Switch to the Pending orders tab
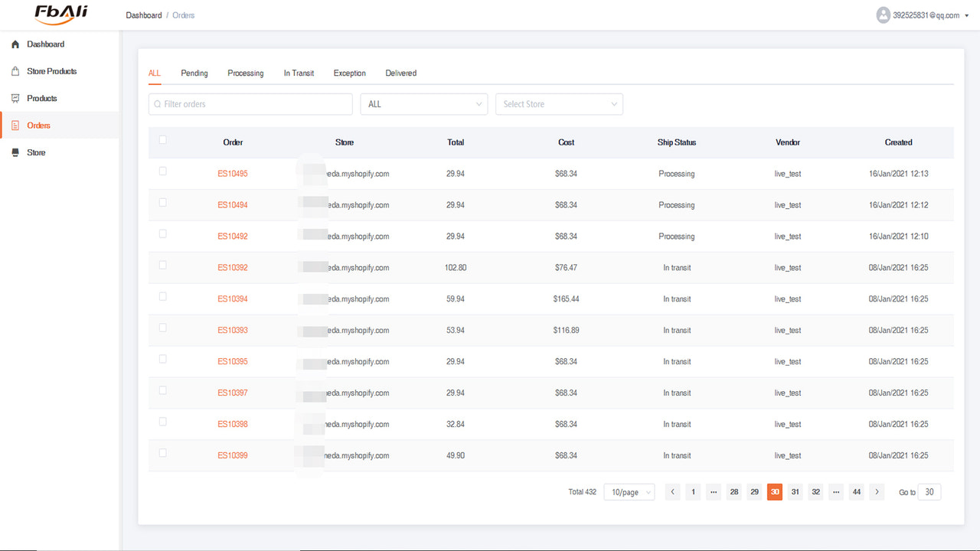The height and width of the screenshot is (551, 980). (x=194, y=73)
